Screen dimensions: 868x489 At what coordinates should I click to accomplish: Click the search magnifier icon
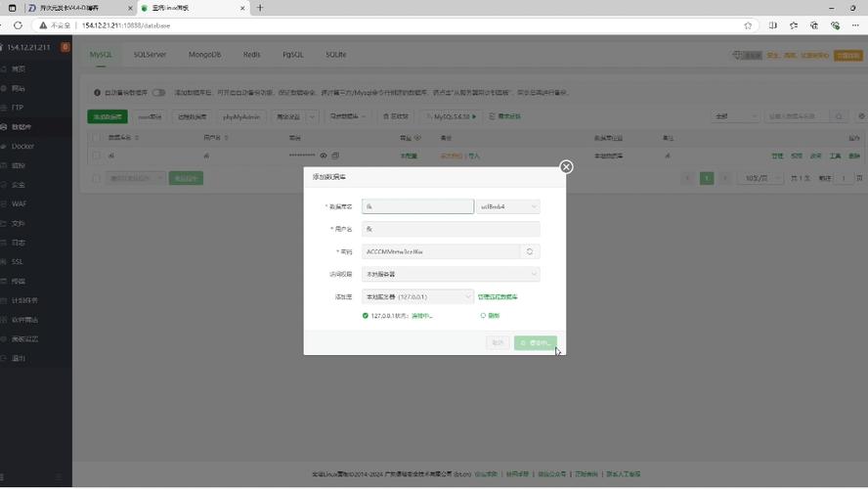(839, 116)
